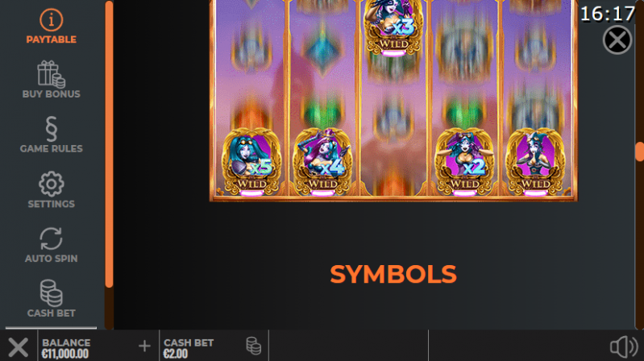This screenshot has width=644, height=361.
Task: Close the paytable overlay with the circled X
Action: (617, 39)
